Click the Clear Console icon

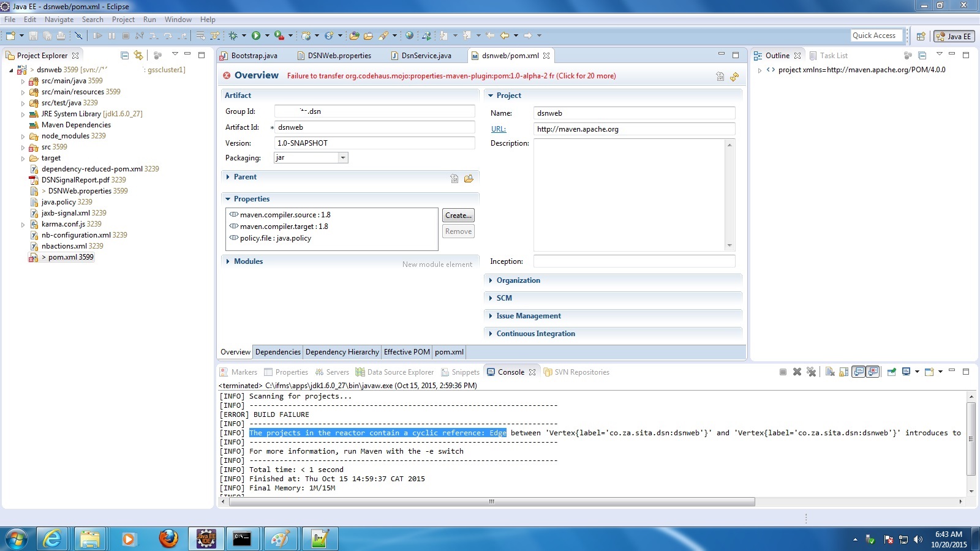pos(830,372)
